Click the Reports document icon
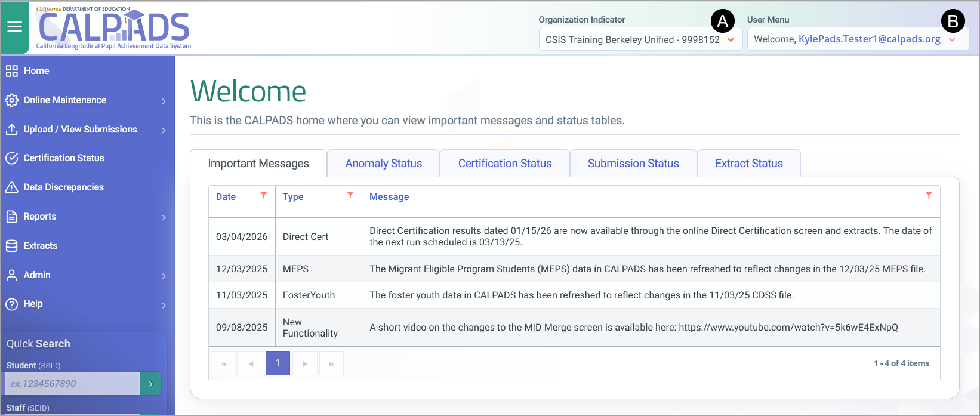The width and height of the screenshot is (980, 416). (12, 217)
